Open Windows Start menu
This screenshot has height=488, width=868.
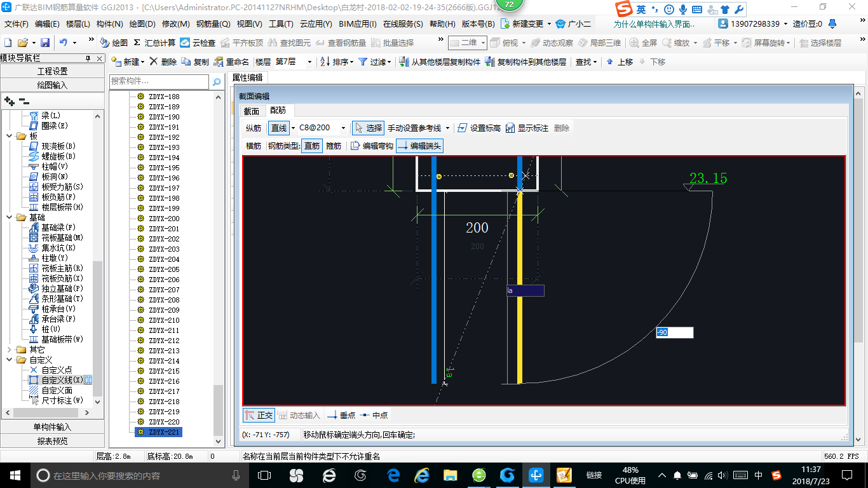pyautogui.click(x=15, y=475)
